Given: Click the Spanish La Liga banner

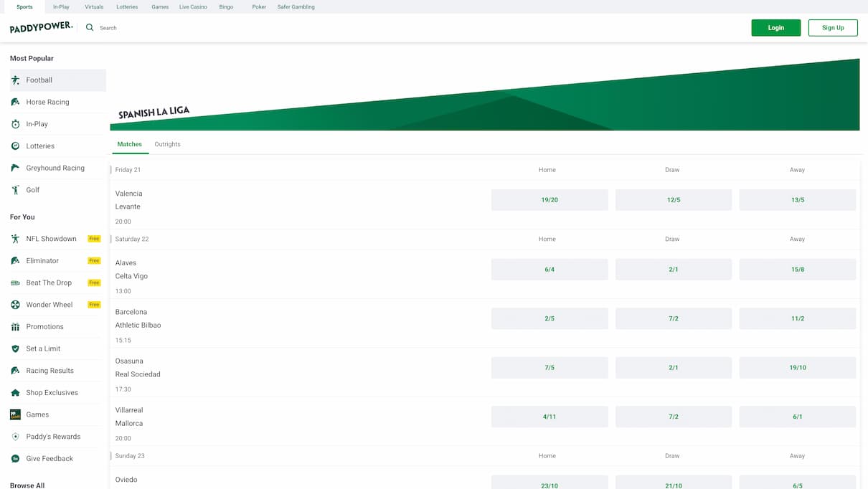Looking at the screenshot, I should 485,95.
